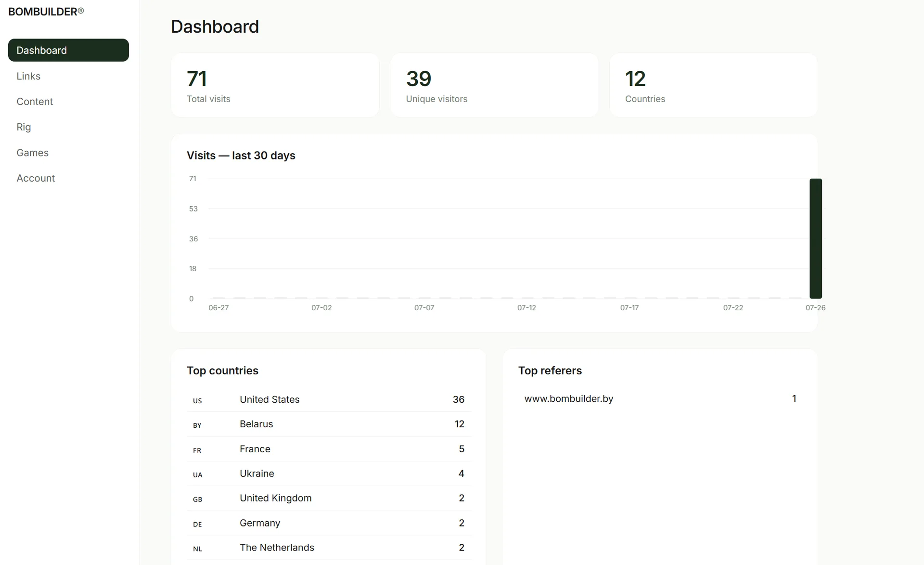Click the Visits — last 30 days title
924x565 pixels.
[241, 156]
